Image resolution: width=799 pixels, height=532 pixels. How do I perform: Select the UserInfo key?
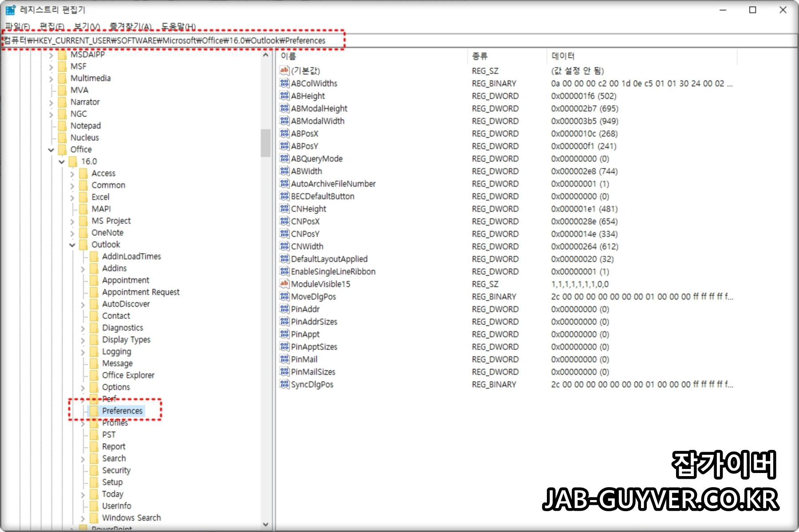tap(117, 506)
